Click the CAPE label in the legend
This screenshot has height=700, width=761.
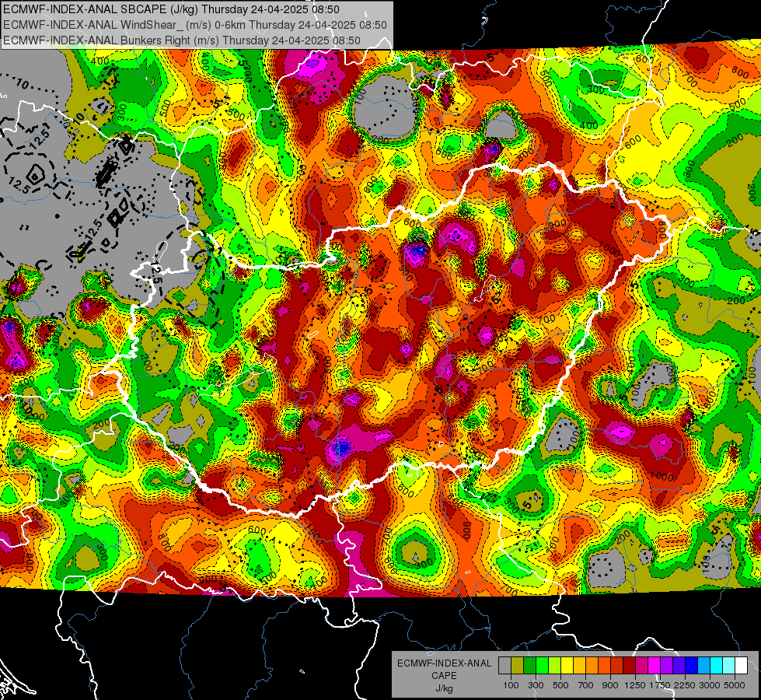[x=444, y=676]
